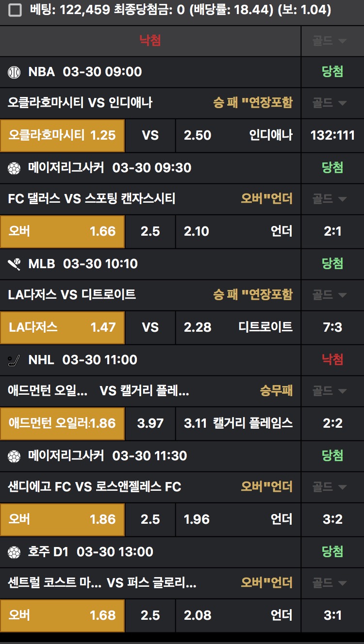Select 언더 1.96 for 샌디에고 FC match

[238, 519]
